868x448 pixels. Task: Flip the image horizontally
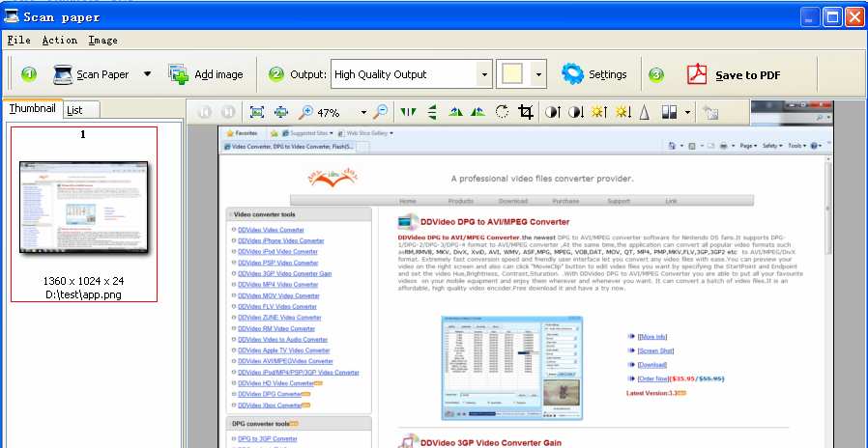point(408,112)
